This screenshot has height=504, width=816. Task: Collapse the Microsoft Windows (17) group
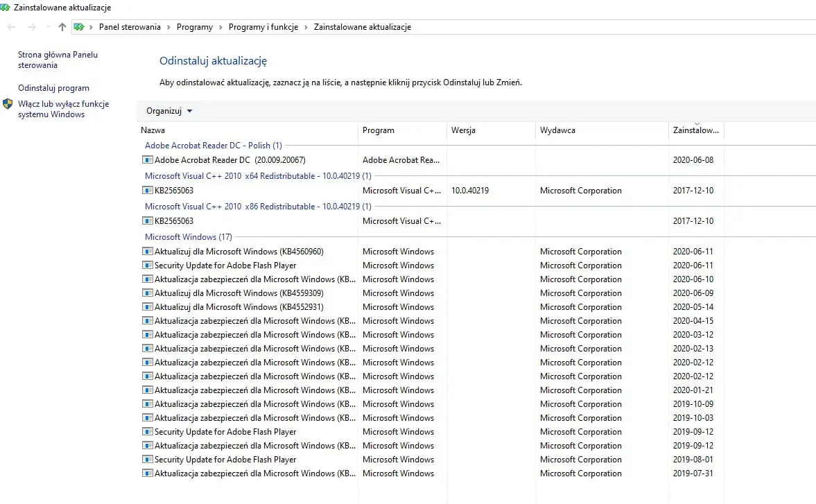189,236
